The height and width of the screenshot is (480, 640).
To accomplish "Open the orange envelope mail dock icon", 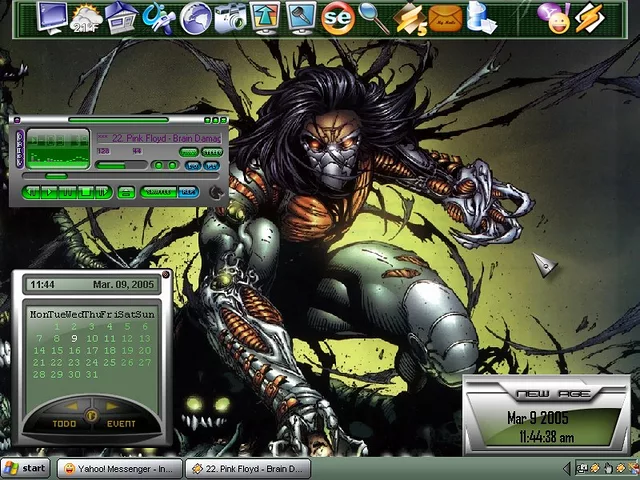I will [x=445, y=17].
